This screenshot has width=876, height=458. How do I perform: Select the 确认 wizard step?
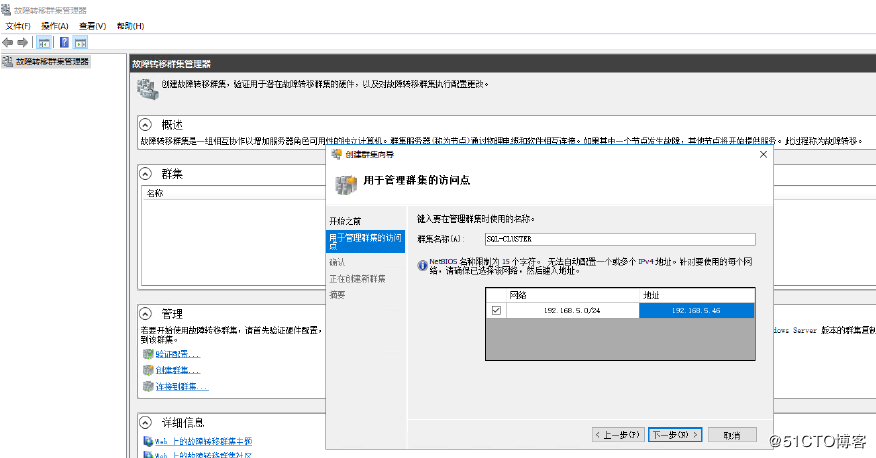coord(337,263)
